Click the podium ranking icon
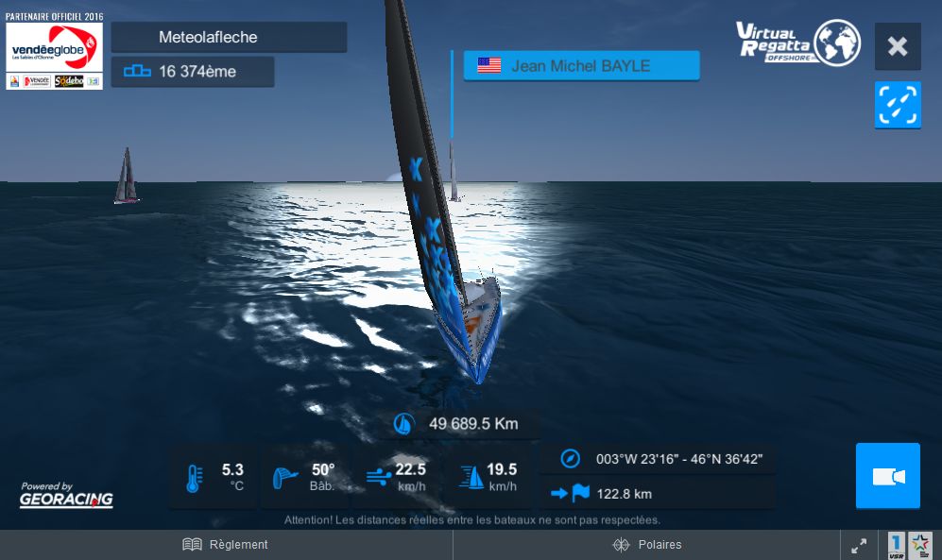The height and width of the screenshot is (560, 942). (137, 72)
